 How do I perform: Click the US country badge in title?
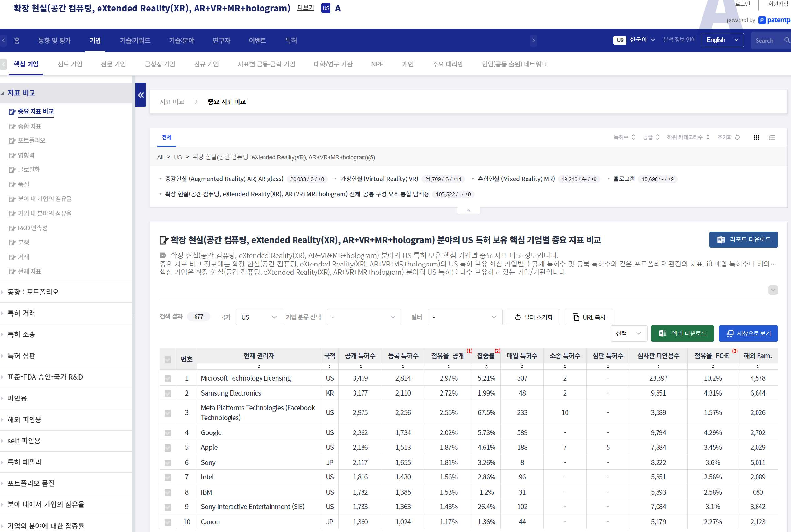pos(326,8)
